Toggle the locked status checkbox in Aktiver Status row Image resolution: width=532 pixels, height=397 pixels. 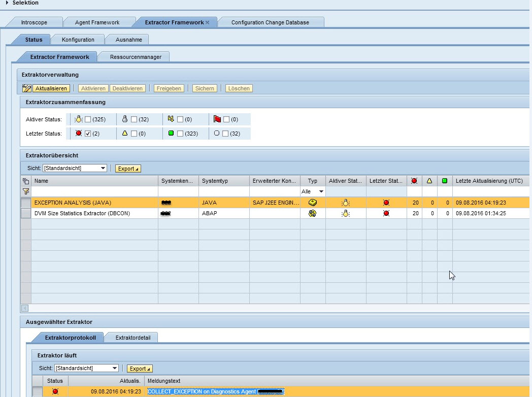[x=180, y=119]
